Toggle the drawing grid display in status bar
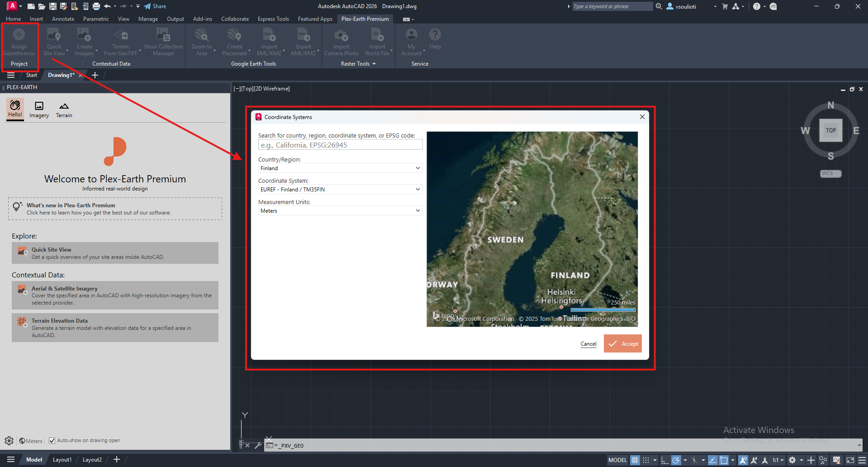Image resolution: width=868 pixels, height=467 pixels. pos(635,460)
